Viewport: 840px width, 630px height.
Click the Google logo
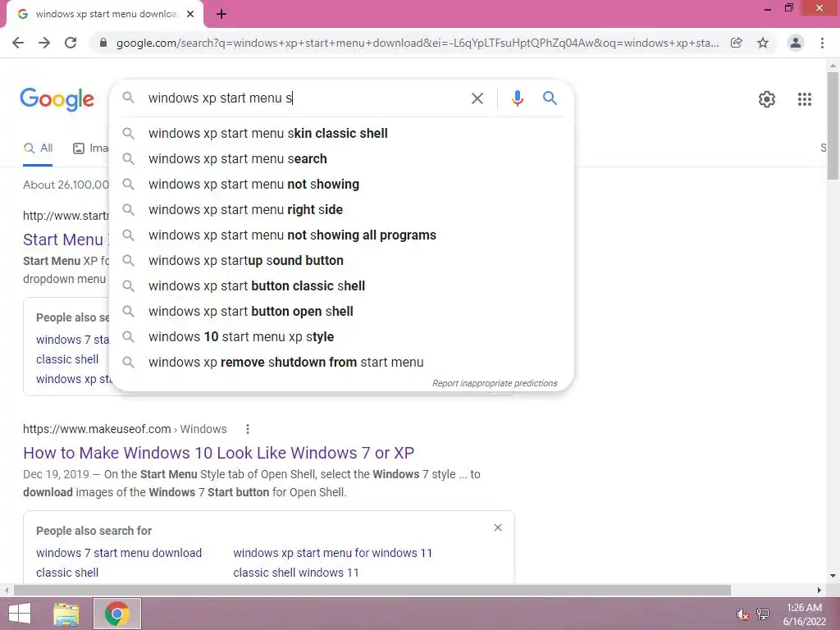coord(57,99)
